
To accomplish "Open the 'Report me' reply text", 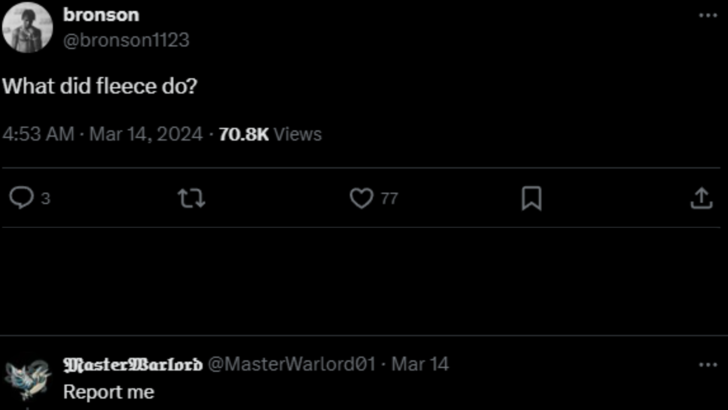I will click(x=108, y=391).
